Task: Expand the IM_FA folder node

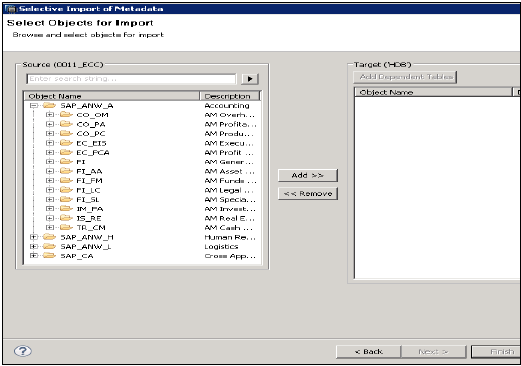Action: coord(50,209)
